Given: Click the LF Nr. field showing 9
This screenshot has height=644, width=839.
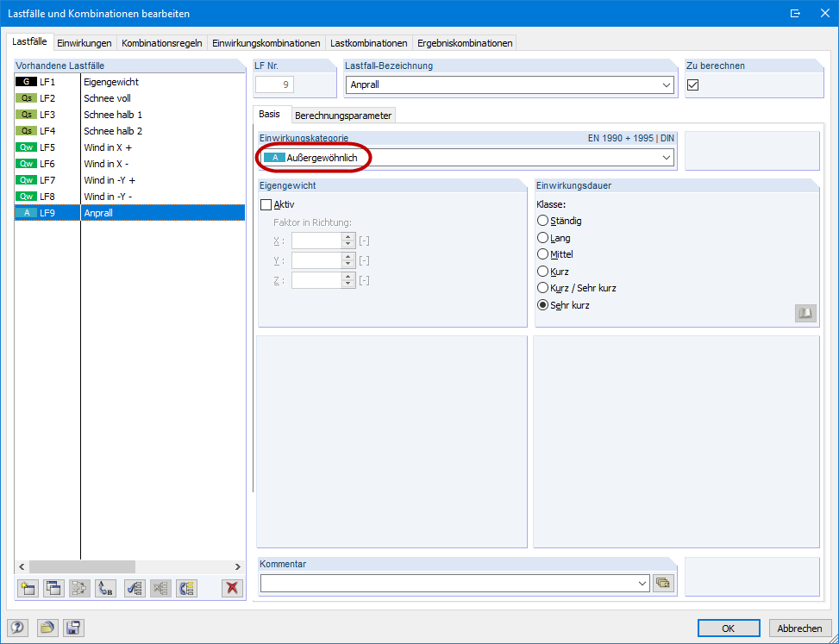Looking at the screenshot, I should pos(274,85).
